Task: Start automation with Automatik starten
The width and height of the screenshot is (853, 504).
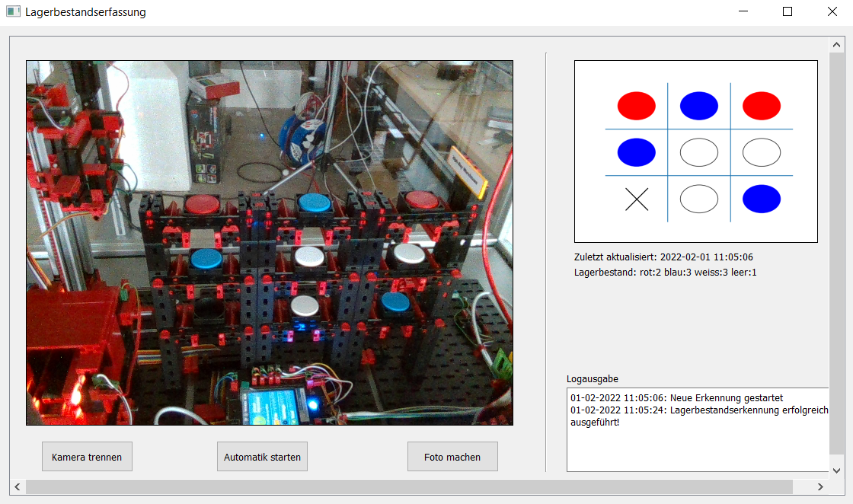Action: (262, 457)
